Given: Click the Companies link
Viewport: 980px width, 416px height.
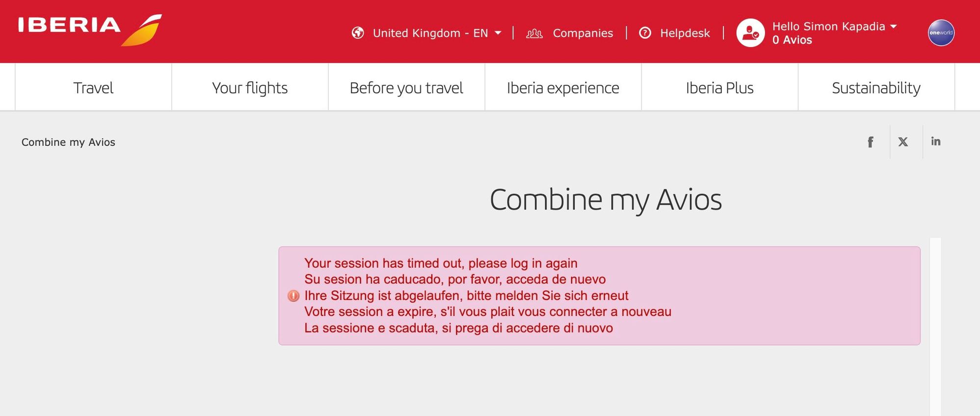Looking at the screenshot, I should (583, 33).
